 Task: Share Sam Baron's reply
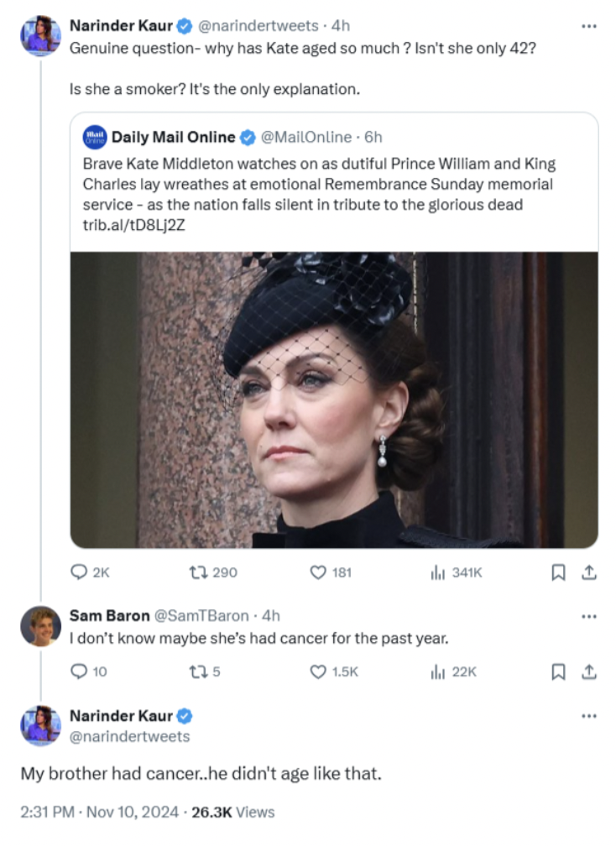(x=589, y=671)
